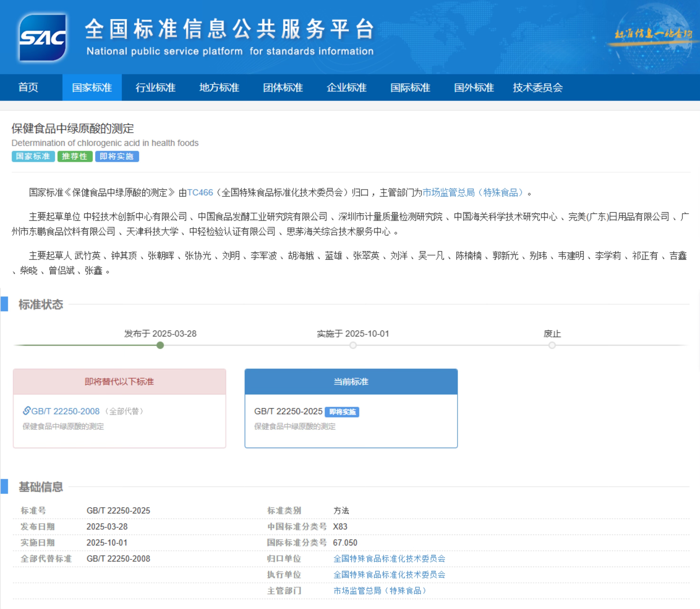Click the 当前标准 card header
Viewport: 700px width, 609px height.
click(x=351, y=382)
